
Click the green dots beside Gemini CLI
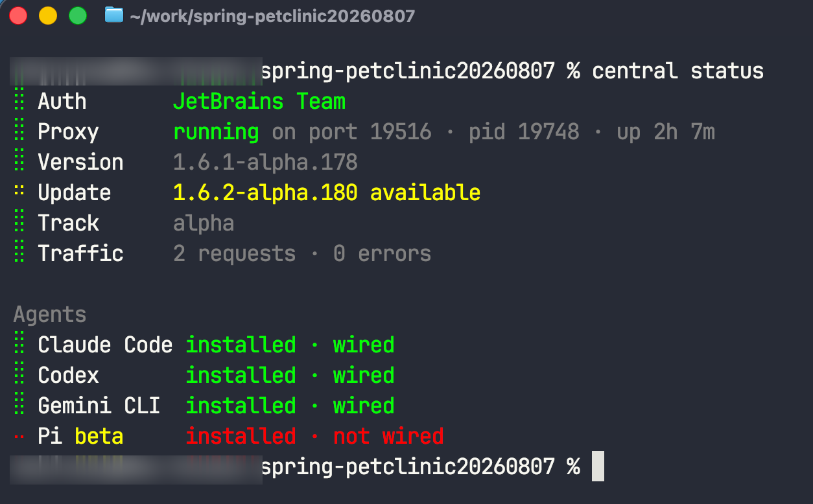tap(19, 406)
